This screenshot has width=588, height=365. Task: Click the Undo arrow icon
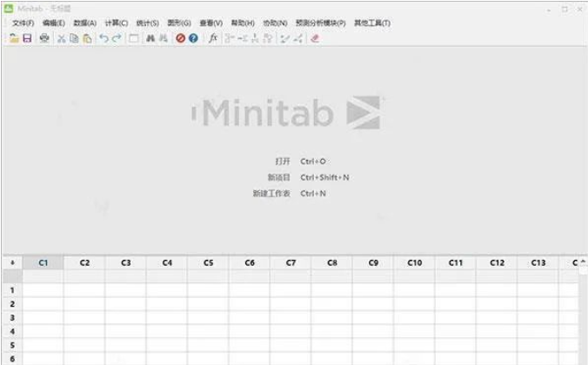(104, 38)
